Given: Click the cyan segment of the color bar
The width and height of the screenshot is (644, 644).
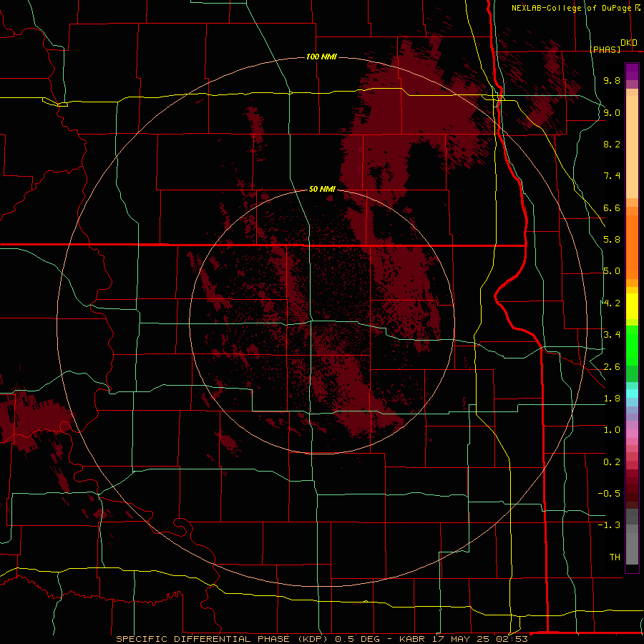Looking at the screenshot, I should [x=632, y=394].
